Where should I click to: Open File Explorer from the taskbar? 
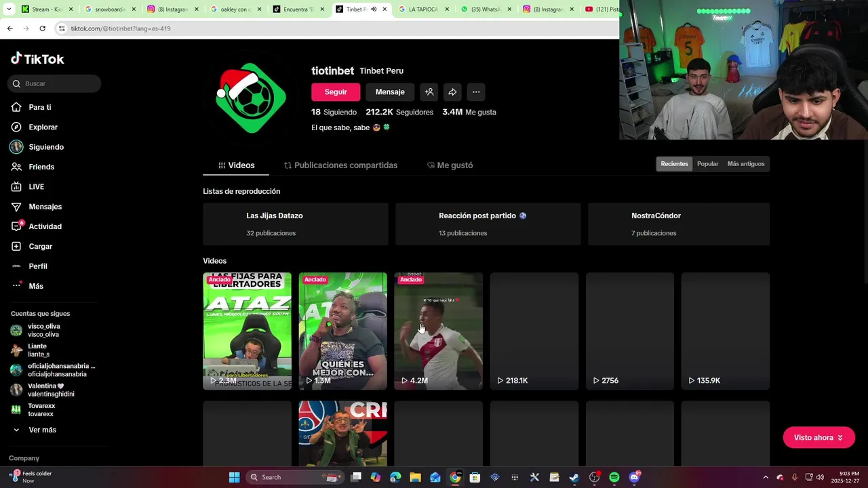[415, 477]
